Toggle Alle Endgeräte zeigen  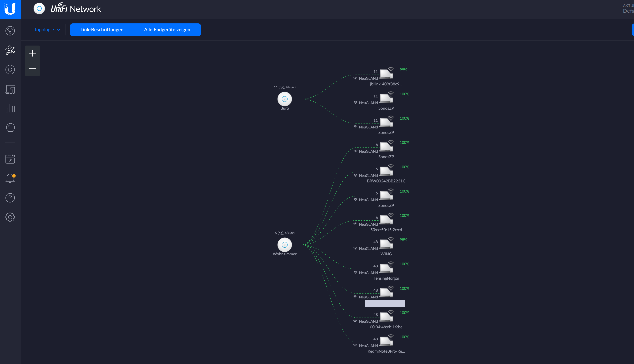coord(167,30)
